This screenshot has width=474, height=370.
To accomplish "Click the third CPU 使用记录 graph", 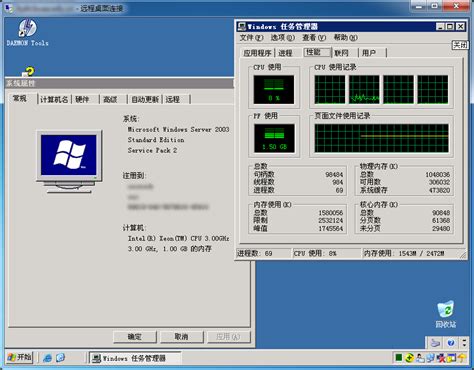I will (399, 90).
